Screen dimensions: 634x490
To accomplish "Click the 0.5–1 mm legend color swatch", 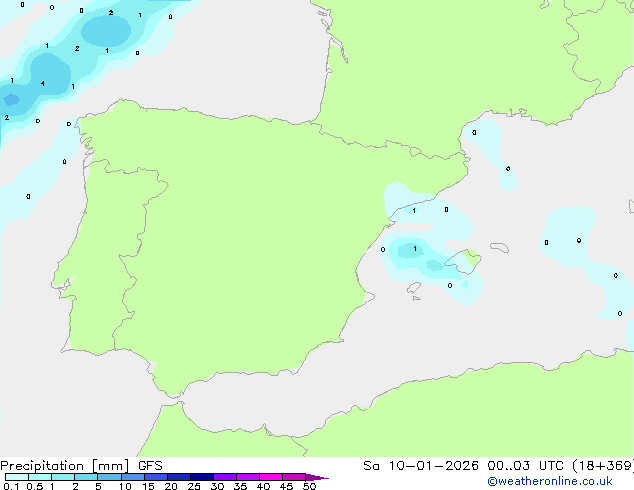I will click(40, 477).
